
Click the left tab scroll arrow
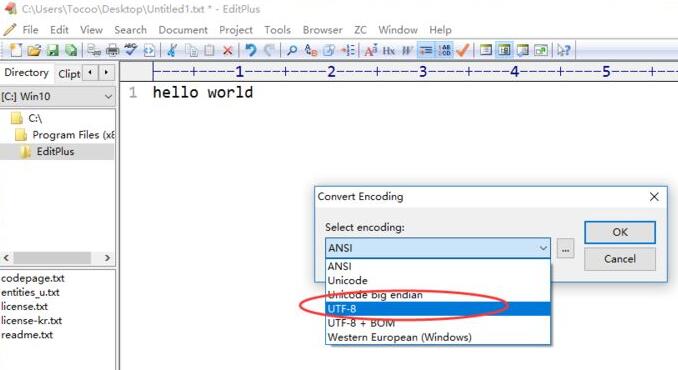click(x=90, y=73)
